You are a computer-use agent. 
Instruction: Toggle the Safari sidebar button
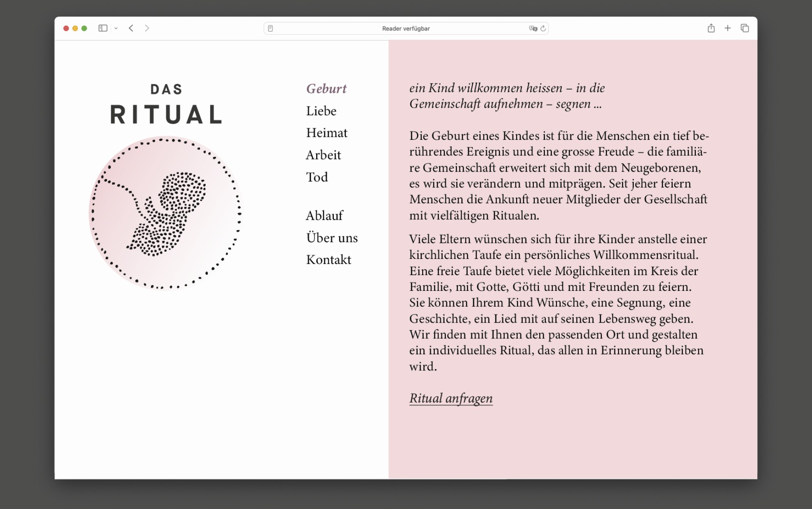tap(103, 28)
